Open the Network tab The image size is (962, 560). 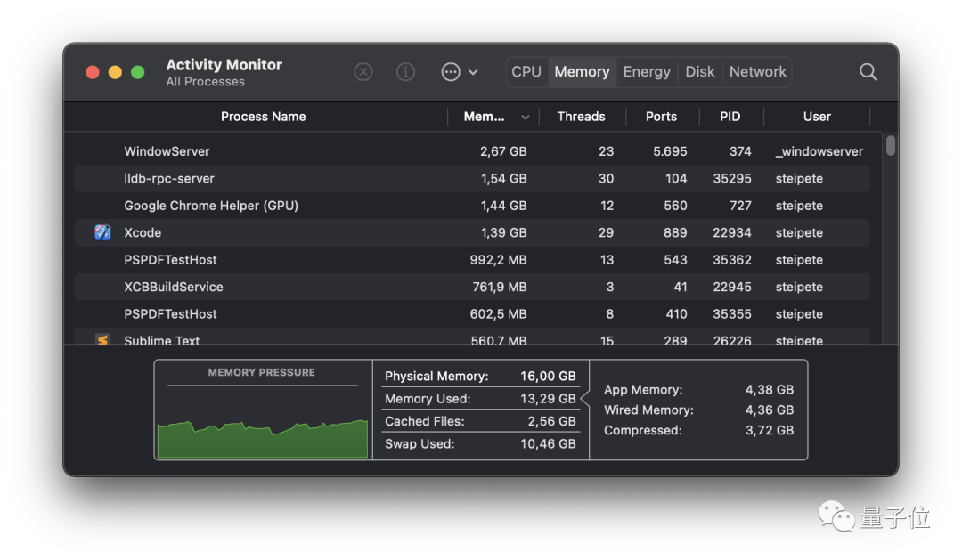click(758, 72)
